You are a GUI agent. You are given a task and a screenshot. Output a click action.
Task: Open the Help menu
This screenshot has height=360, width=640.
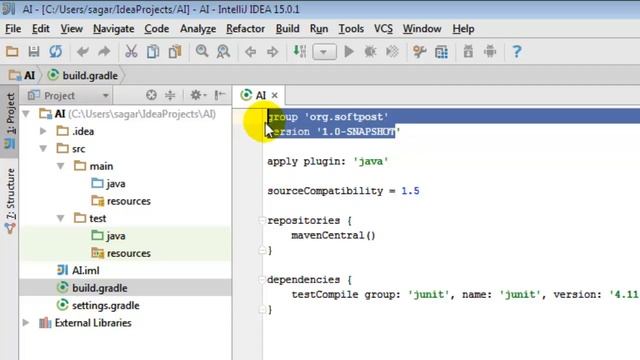[x=463, y=29]
